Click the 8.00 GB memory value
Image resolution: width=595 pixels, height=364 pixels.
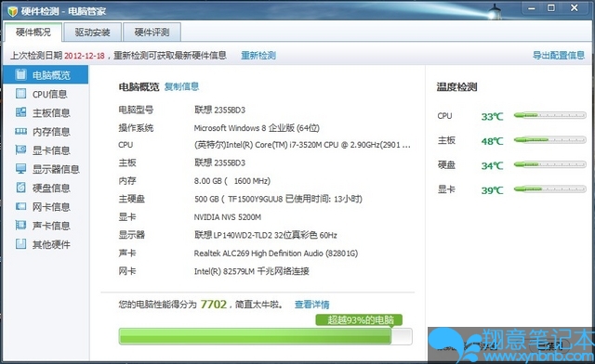(232, 181)
